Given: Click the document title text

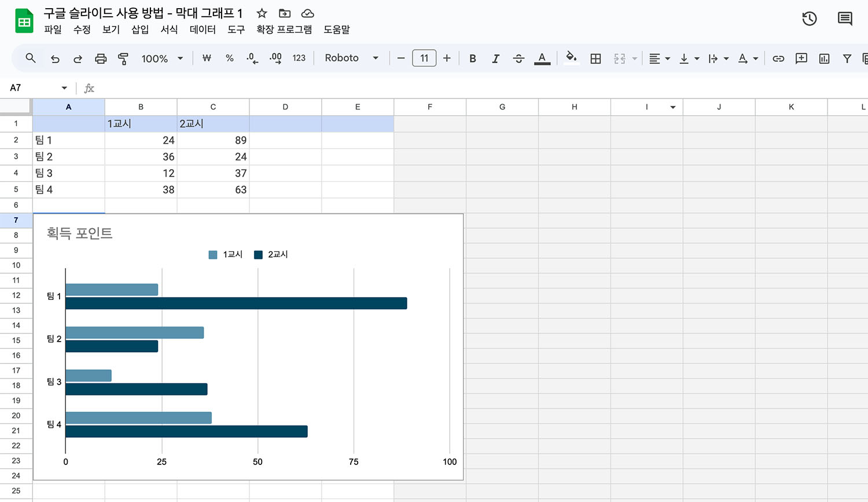Looking at the screenshot, I should point(143,13).
